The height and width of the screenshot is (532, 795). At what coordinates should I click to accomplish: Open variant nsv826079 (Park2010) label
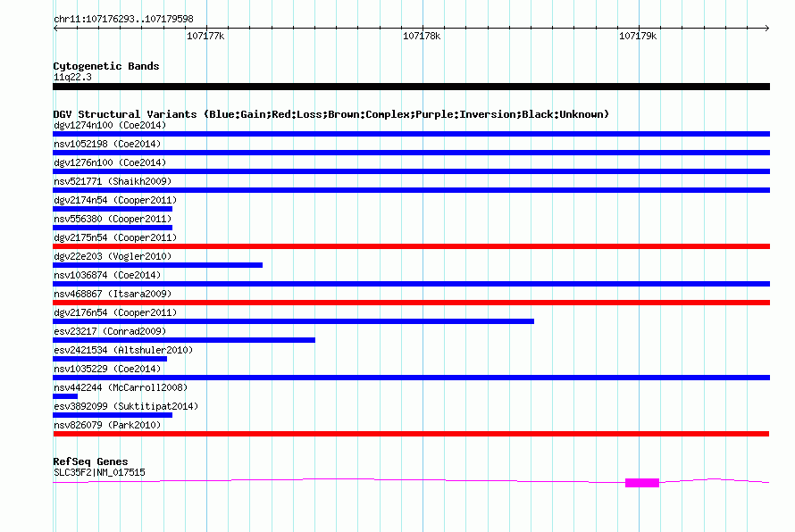tap(107, 425)
